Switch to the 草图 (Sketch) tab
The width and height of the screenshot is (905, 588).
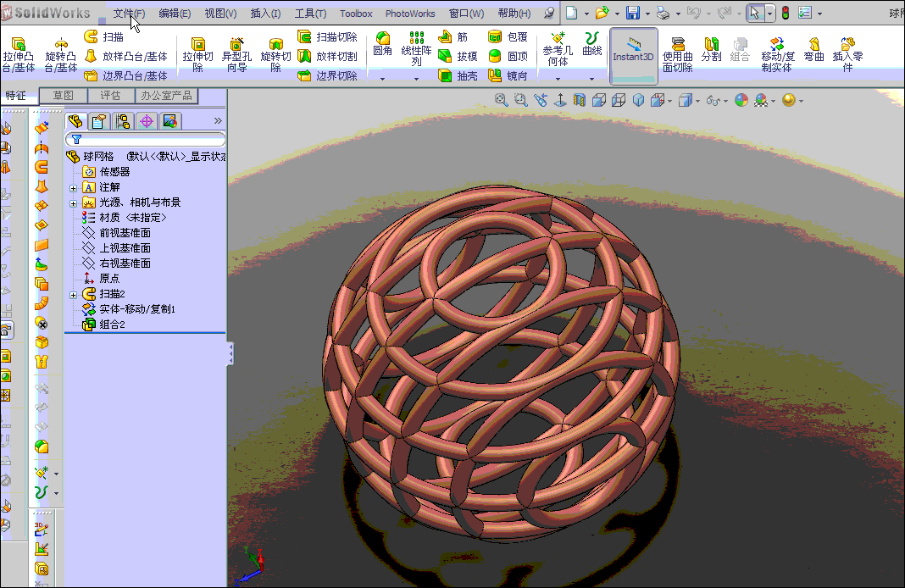coord(64,96)
